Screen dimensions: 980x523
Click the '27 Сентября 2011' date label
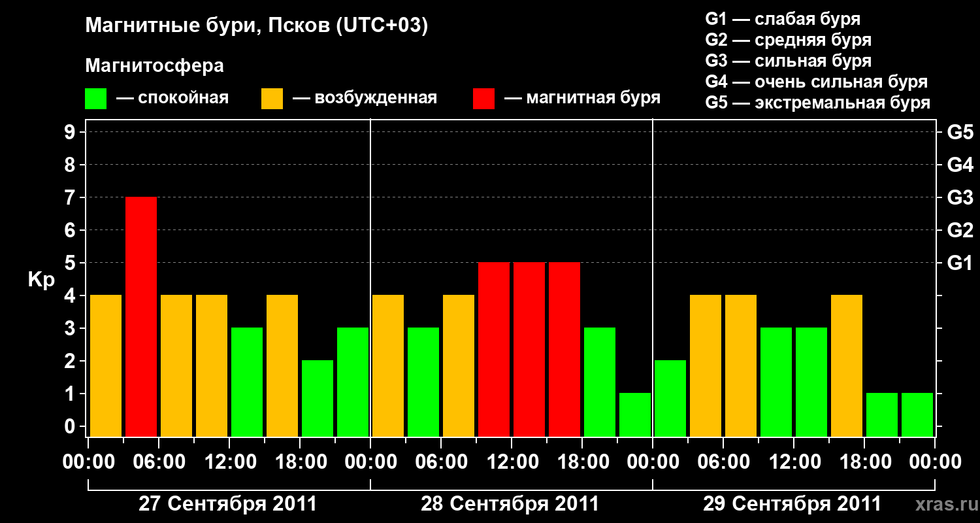tap(228, 504)
